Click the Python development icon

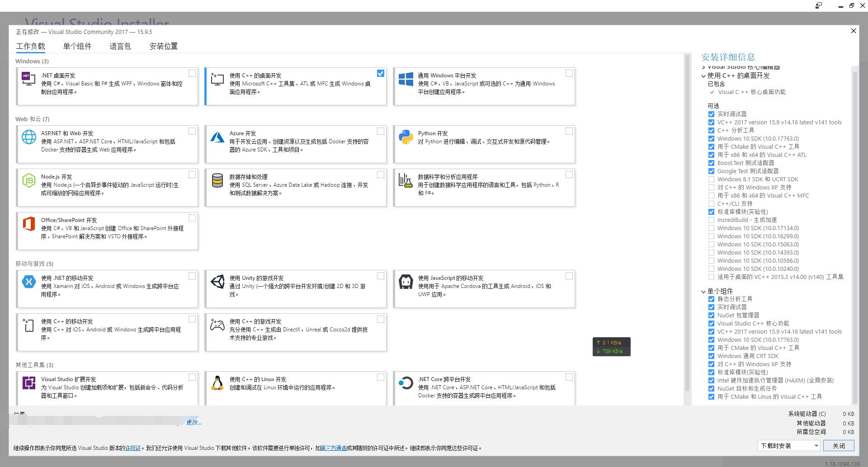[406, 137]
